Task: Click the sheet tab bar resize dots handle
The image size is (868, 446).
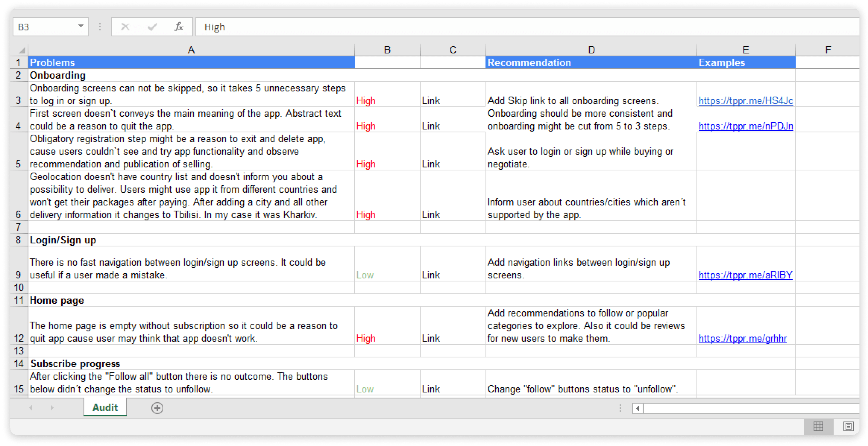Action: pos(620,408)
